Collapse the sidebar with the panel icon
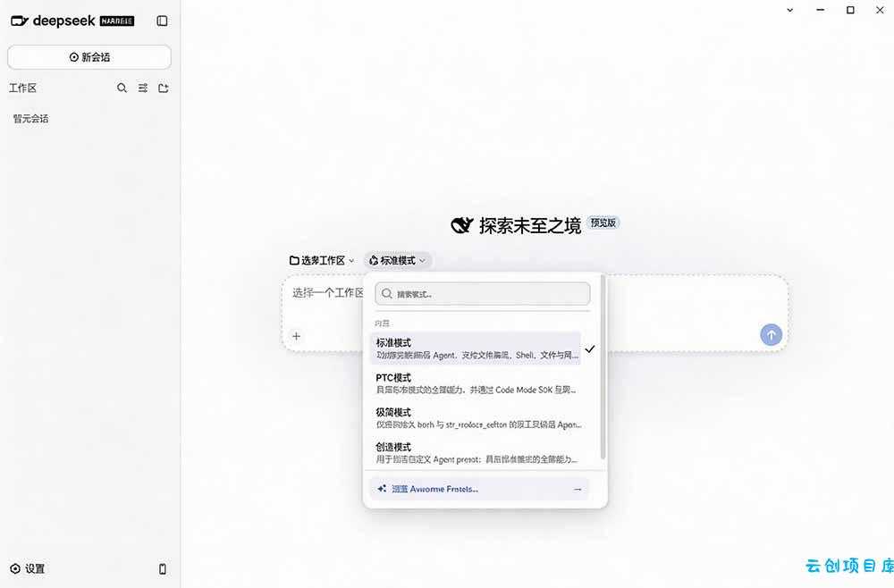Image resolution: width=894 pixels, height=588 pixels. coord(162,21)
